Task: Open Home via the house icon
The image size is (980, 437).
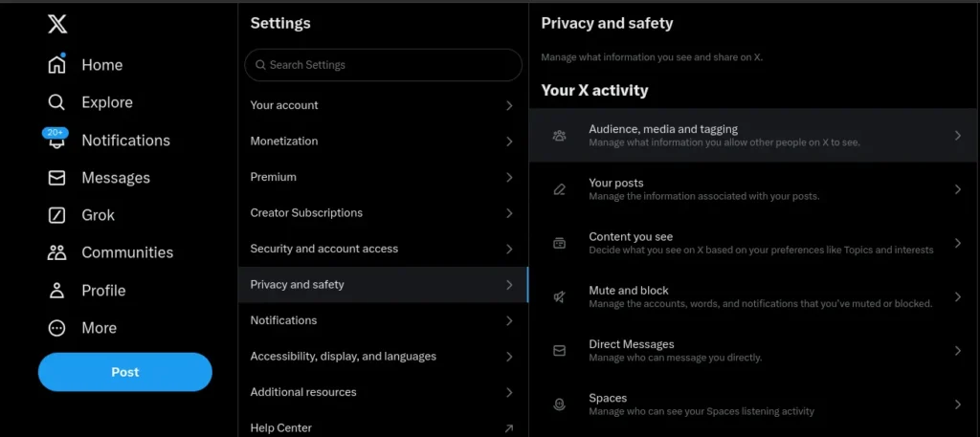Action: point(57,65)
